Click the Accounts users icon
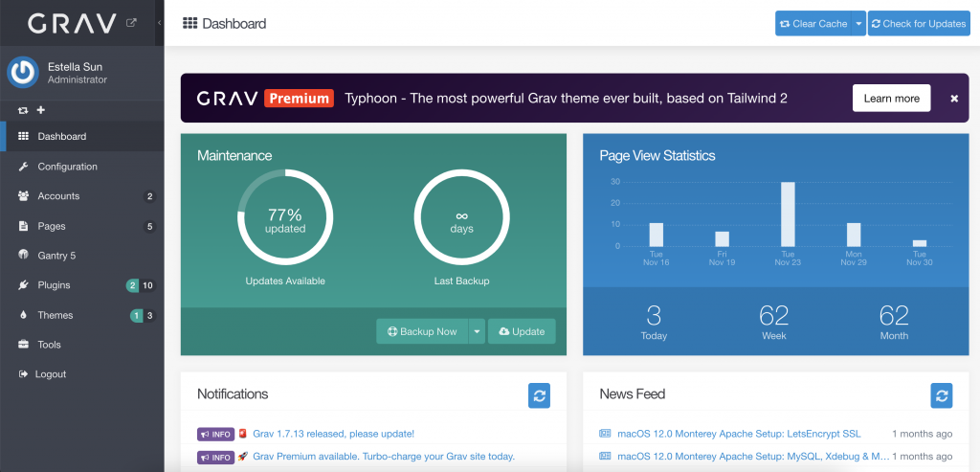980x472 pixels. (23, 196)
